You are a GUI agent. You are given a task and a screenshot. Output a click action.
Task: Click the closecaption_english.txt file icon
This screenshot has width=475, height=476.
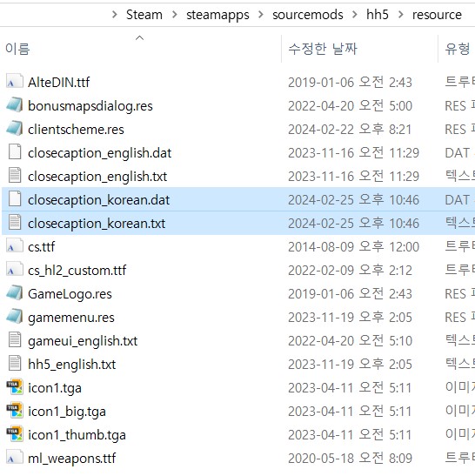(x=14, y=176)
